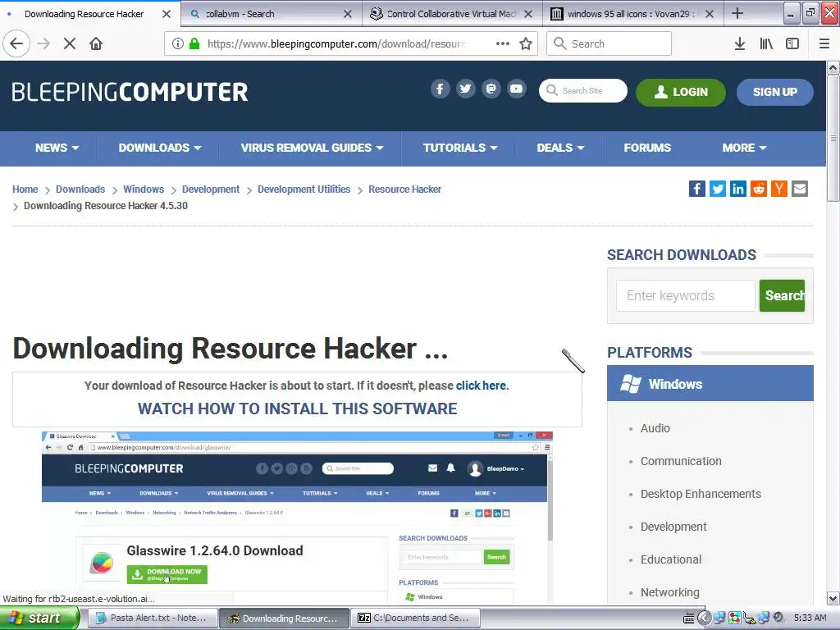
Task: Stop loading the page with the X button
Action: (x=70, y=43)
